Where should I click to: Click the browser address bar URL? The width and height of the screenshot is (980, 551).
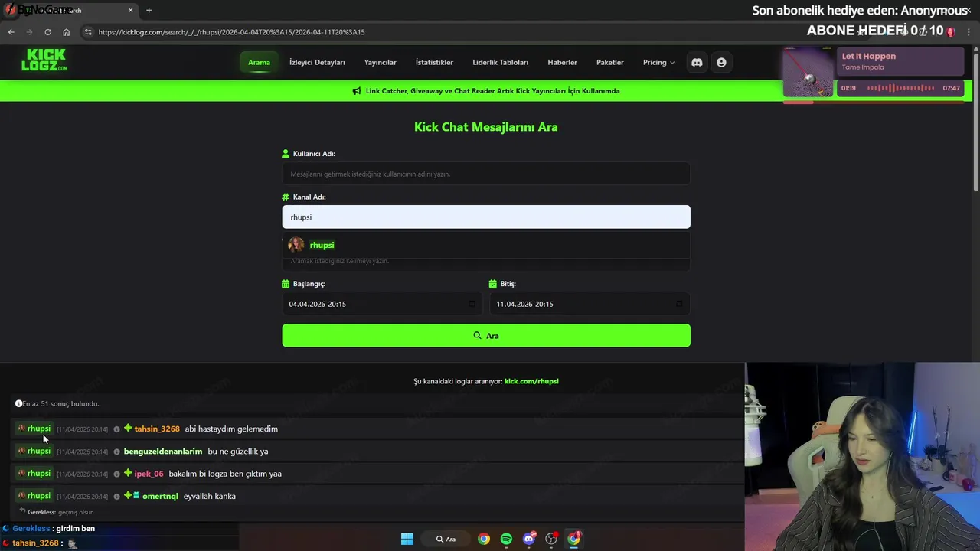tap(231, 32)
